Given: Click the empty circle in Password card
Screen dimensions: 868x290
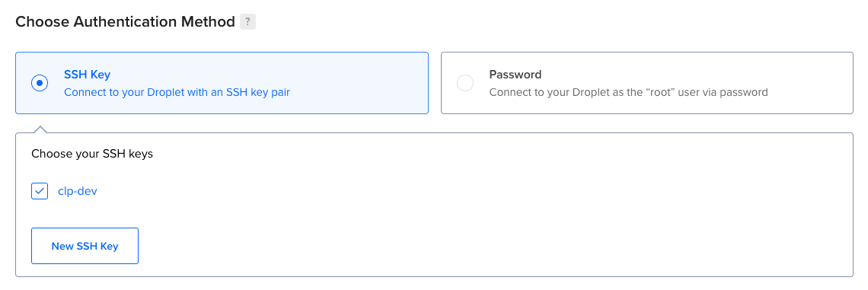Looking at the screenshot, I should click(465, 83).
